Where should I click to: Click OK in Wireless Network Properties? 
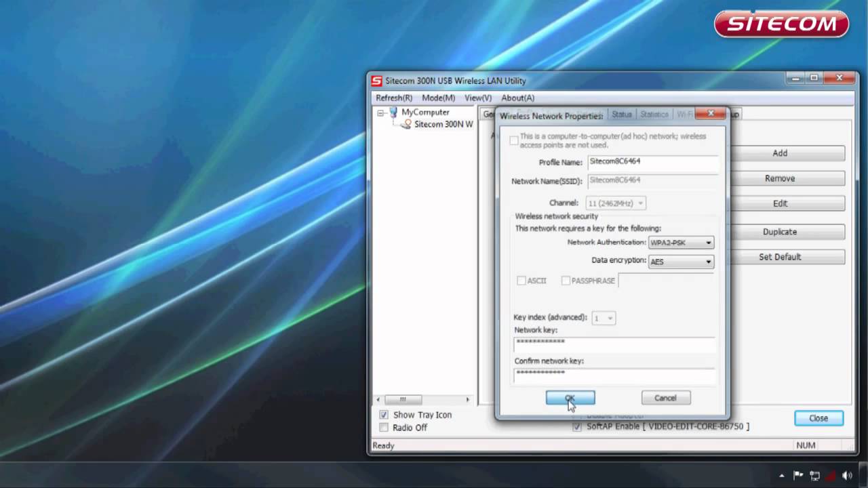570,398
